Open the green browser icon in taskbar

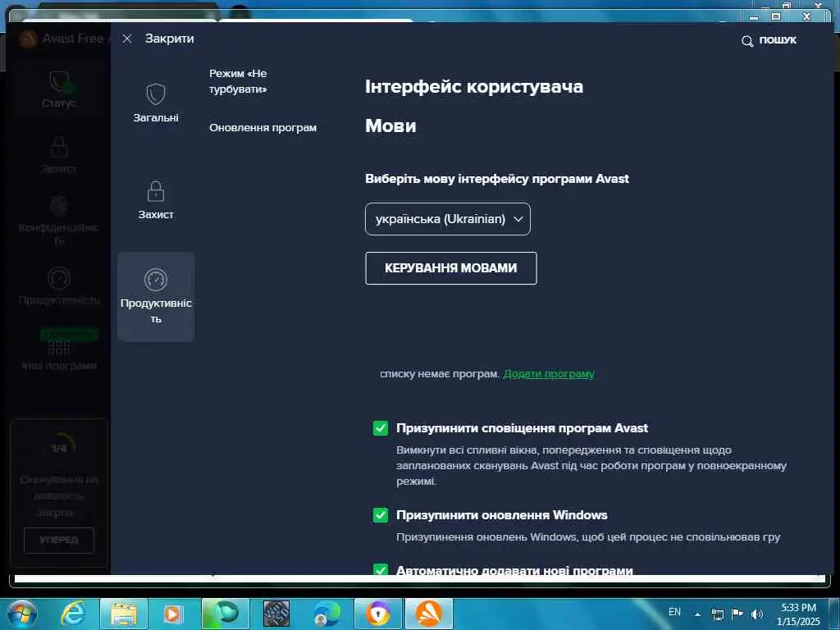tap(226, 614)
